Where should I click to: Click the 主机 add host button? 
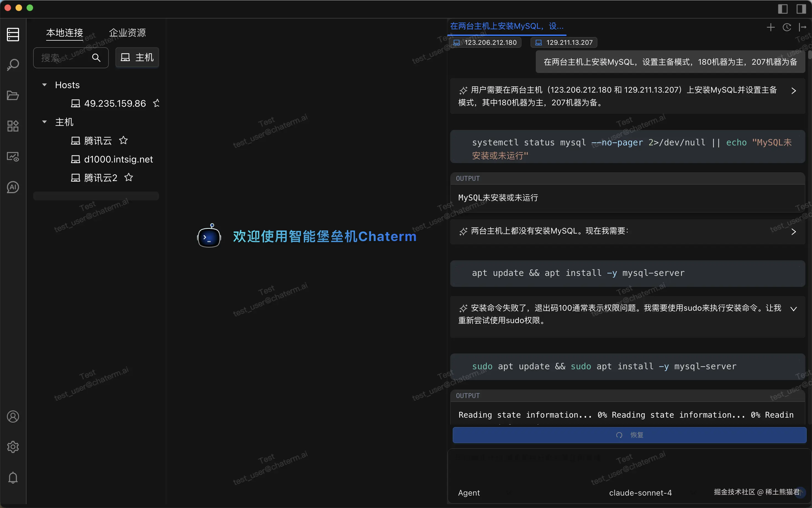click(x=137, y=58)
